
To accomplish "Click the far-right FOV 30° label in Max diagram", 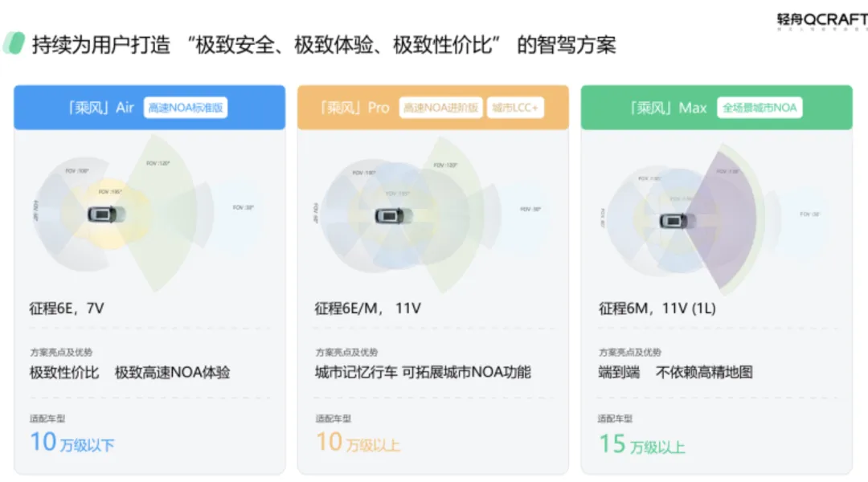I will pos(809,214).
